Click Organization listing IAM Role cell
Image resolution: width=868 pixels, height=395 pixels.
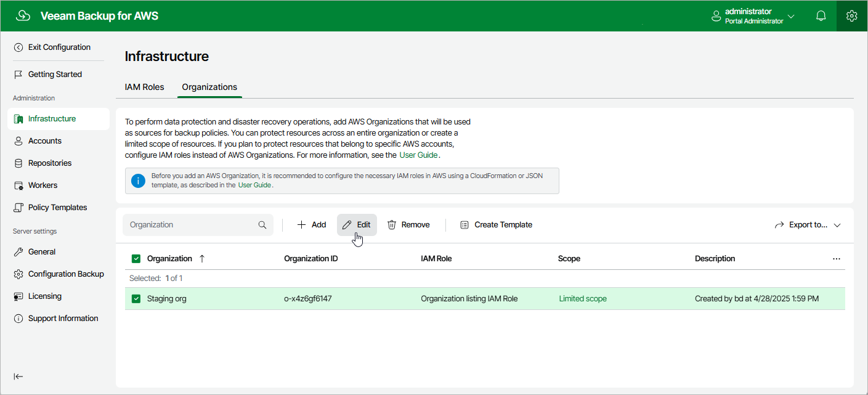469,299
